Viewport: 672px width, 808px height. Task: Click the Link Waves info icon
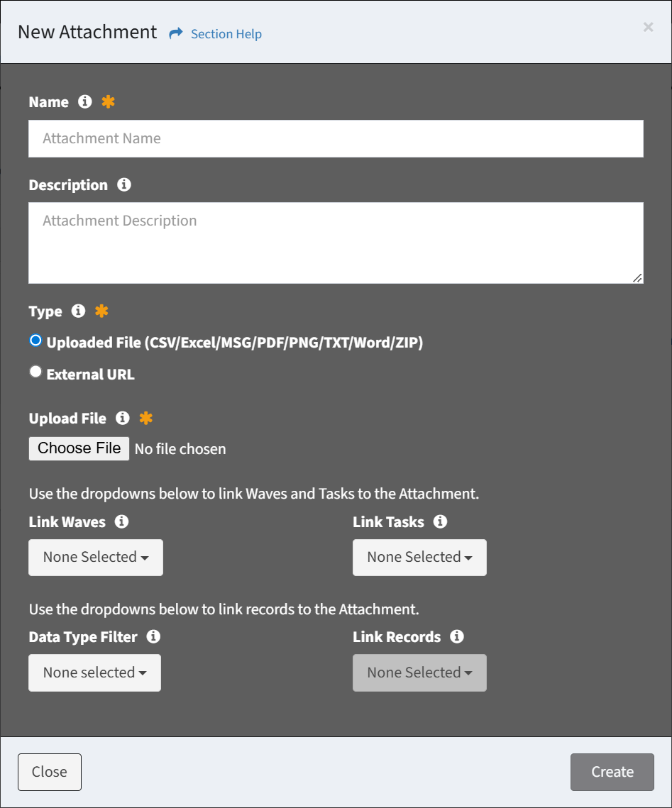coord(121,521)
